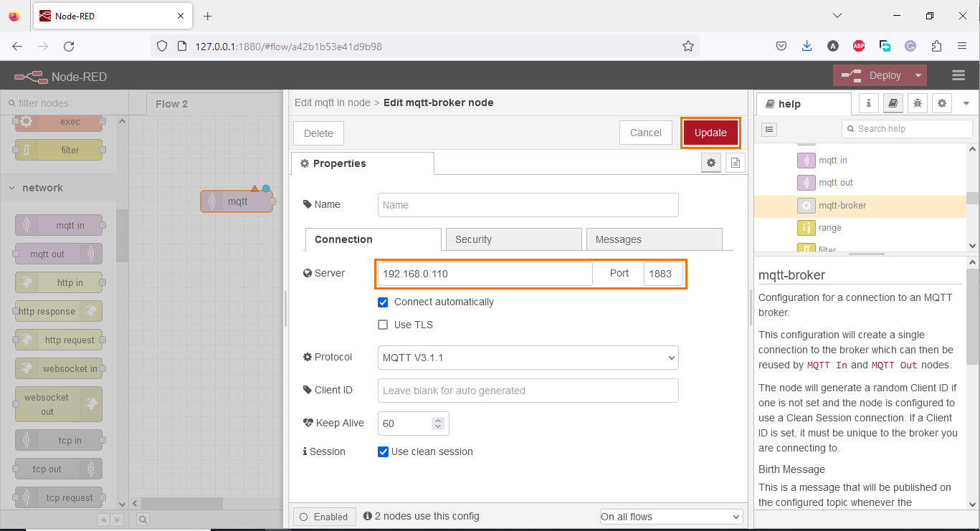
Task: Switch to the Messages tab
Action: pos(654,239)
